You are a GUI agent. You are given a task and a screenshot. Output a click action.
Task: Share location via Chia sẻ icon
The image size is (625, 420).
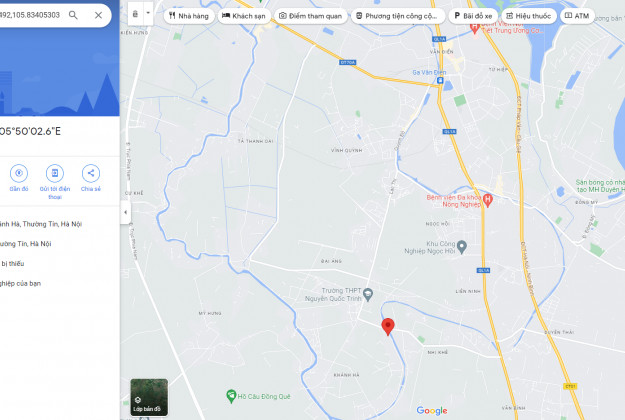(91, 173)
